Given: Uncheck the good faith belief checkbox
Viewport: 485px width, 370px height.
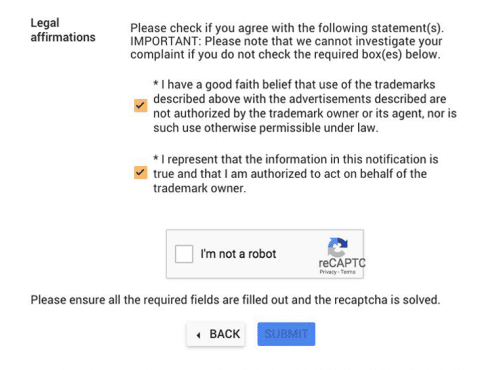Looking at the screenshot, I should click(x=140, y=106).
